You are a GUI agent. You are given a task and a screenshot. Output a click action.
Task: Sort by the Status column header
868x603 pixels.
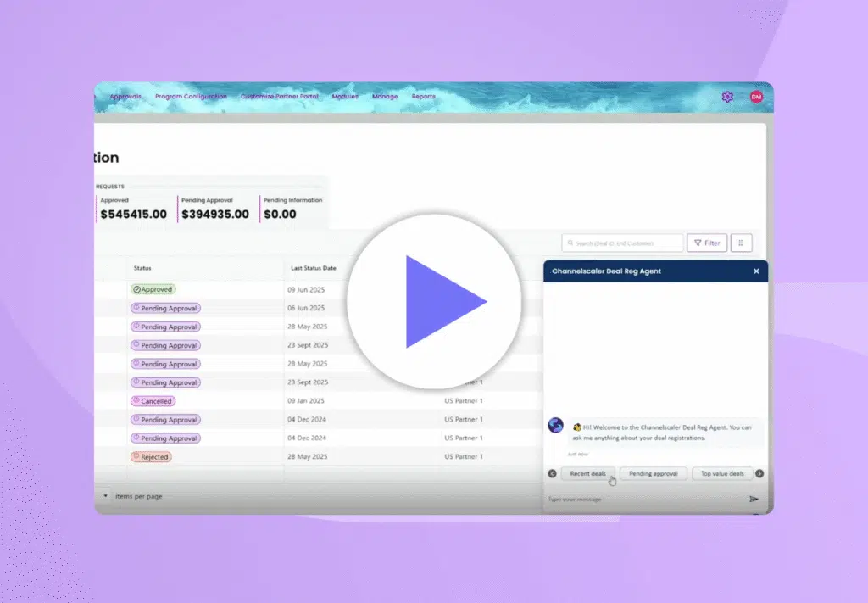[142, 268]
